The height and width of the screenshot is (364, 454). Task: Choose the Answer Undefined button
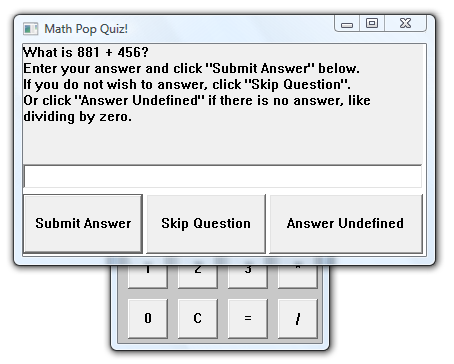(x=346, y=223)
